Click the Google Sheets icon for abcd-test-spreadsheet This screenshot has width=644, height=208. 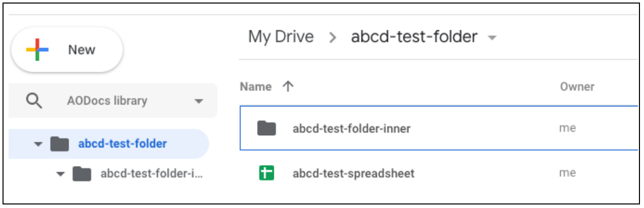click(266, 174)
